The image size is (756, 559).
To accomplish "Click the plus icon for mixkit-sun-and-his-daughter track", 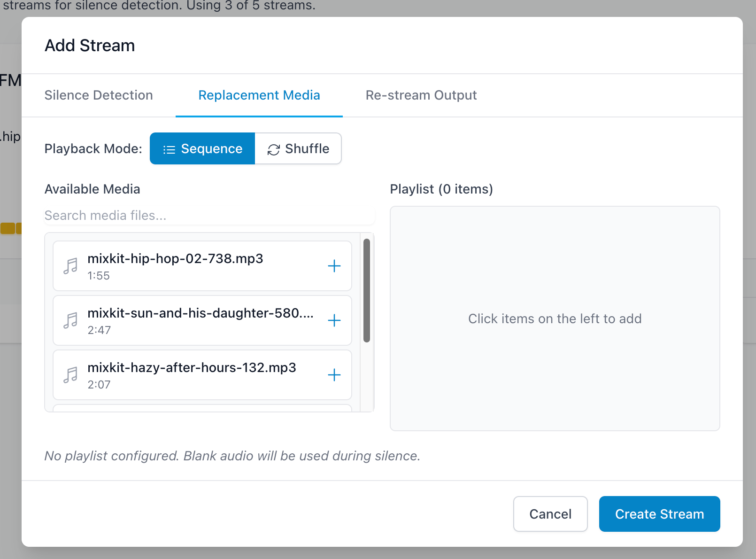I will coord(334,320).
